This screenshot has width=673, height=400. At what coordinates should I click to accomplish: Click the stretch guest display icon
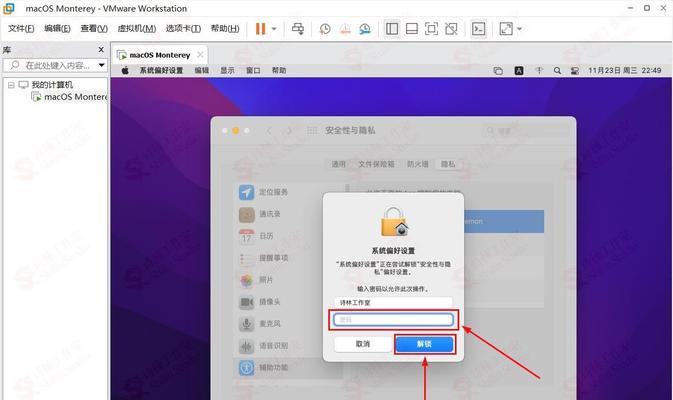pyautogui.click(x=506, y=29)
